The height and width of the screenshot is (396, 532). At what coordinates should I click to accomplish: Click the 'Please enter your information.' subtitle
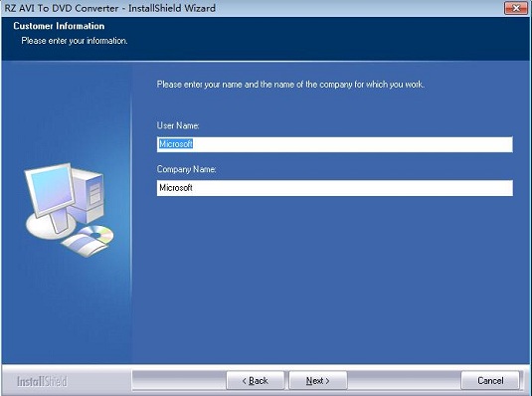75,41
